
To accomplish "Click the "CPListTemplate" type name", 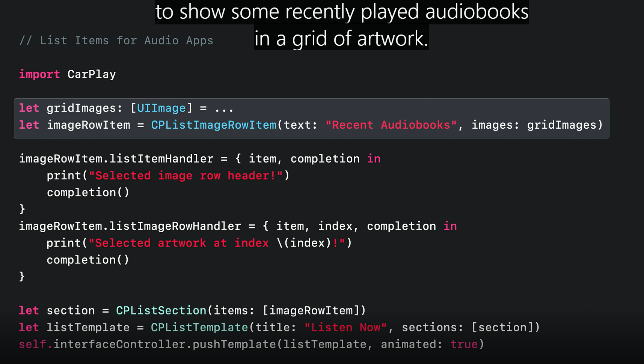I will tap(199, 327).
